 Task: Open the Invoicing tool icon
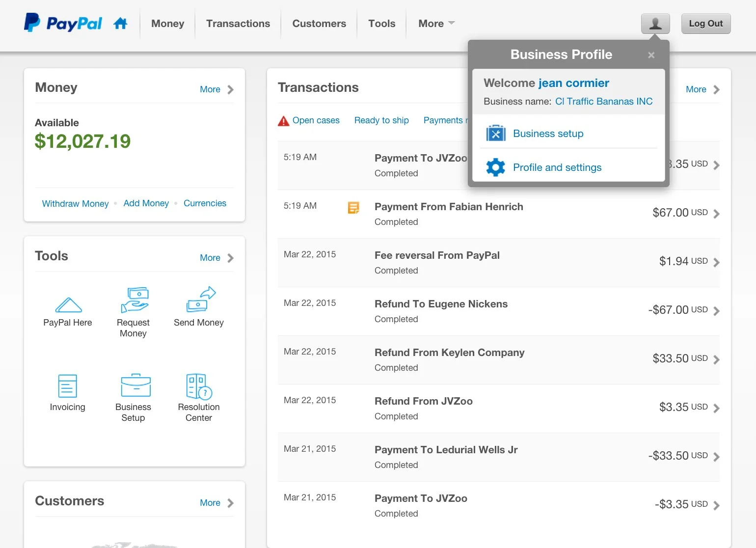tap(67, 386)
